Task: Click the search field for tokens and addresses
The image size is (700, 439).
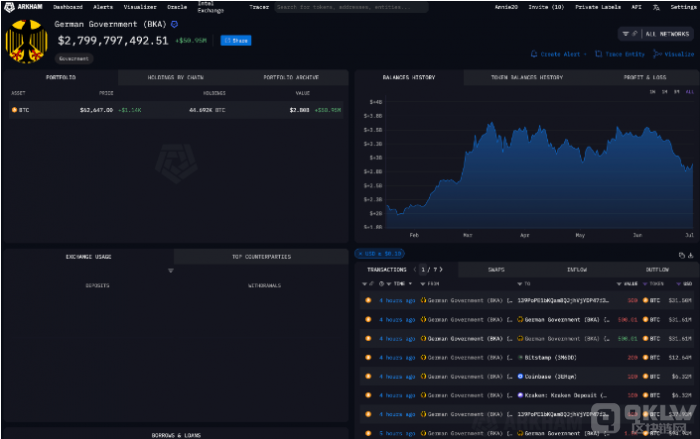Action: point(351,7)
